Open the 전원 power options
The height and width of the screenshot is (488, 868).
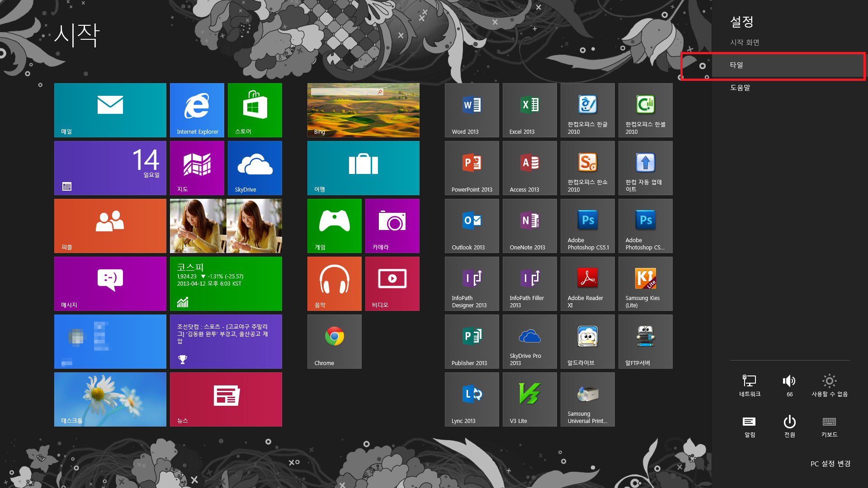(789, 426)
